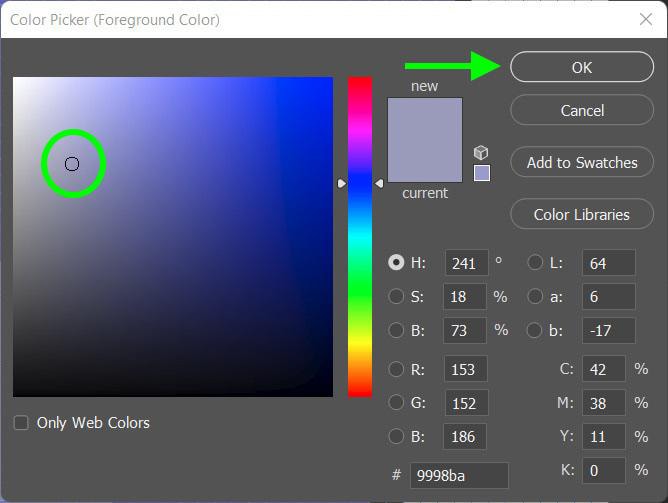
Task: Click the Cancel button
Action: point(582,110)
